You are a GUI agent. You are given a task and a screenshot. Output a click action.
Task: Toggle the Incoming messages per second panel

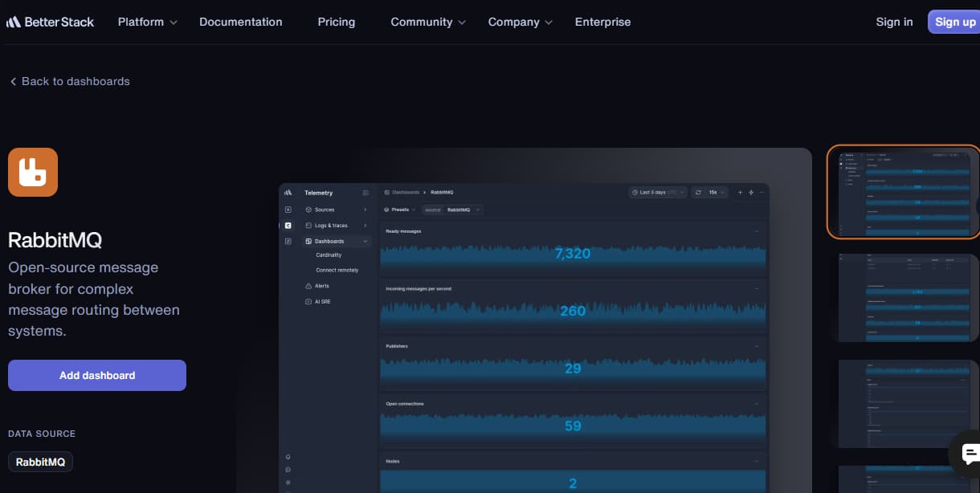point(755,288)
